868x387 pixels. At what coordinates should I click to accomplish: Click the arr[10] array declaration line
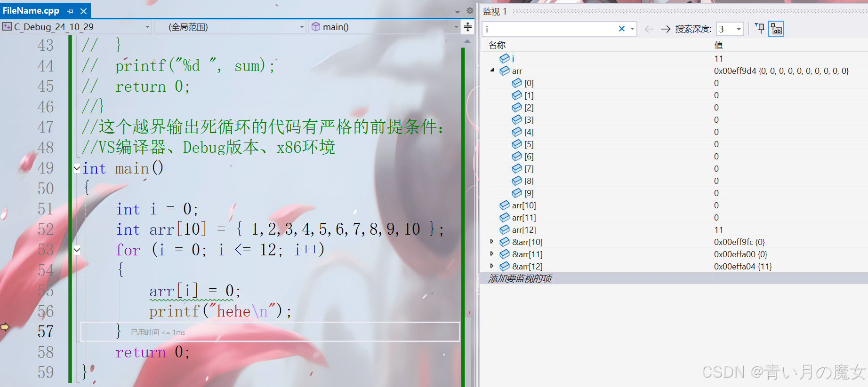point(280,229)
